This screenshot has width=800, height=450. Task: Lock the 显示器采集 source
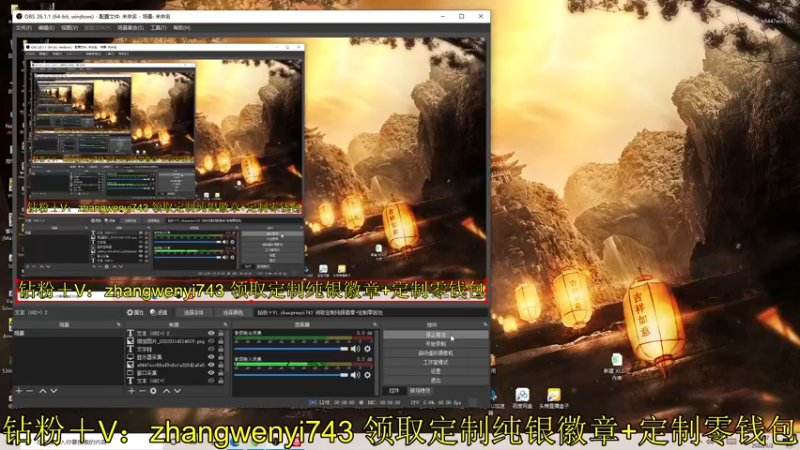(221, 357)
